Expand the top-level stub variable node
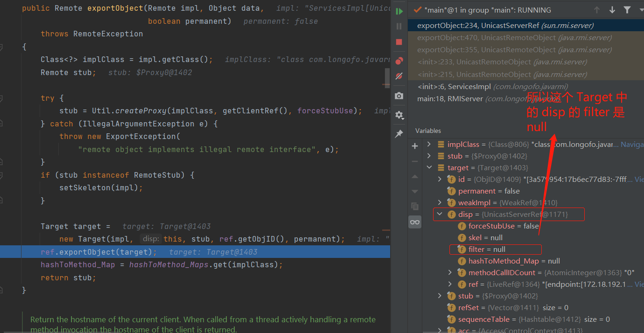 click(429, 156)
